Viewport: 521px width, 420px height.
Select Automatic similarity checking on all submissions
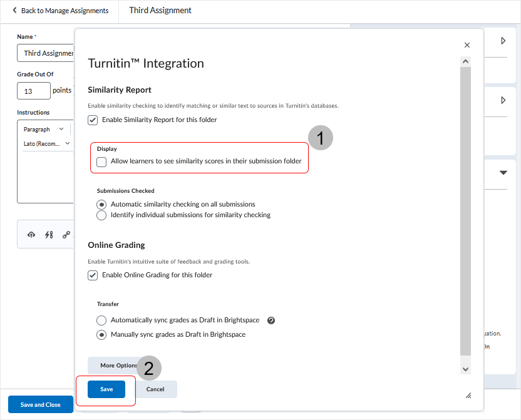point(101,205)
